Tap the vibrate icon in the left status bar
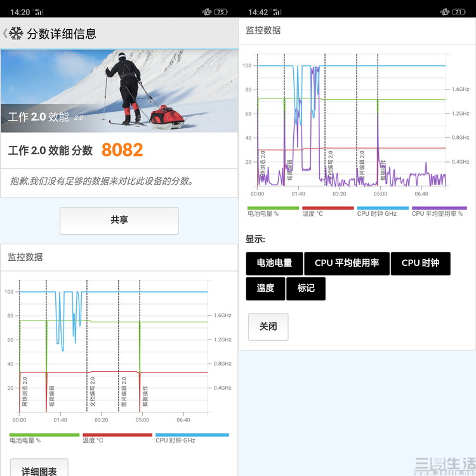 tap(206, 11)
